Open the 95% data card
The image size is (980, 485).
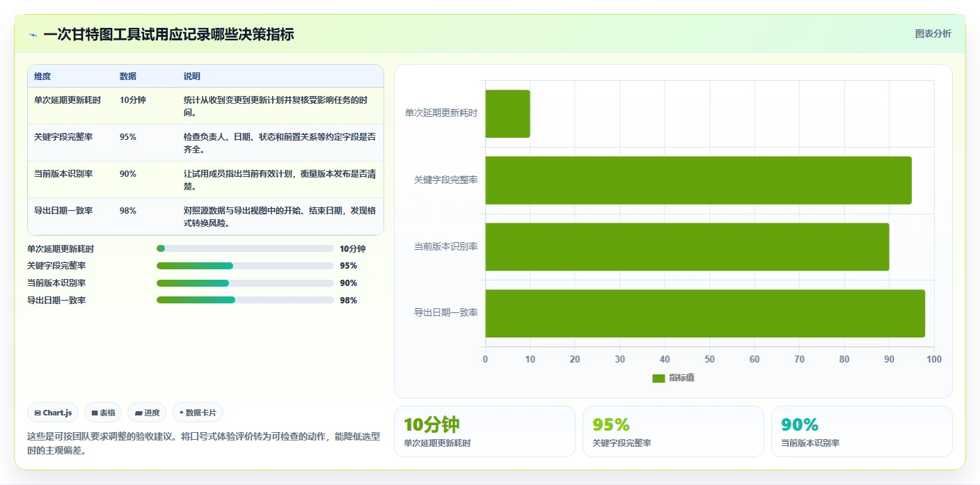point(673,431)
